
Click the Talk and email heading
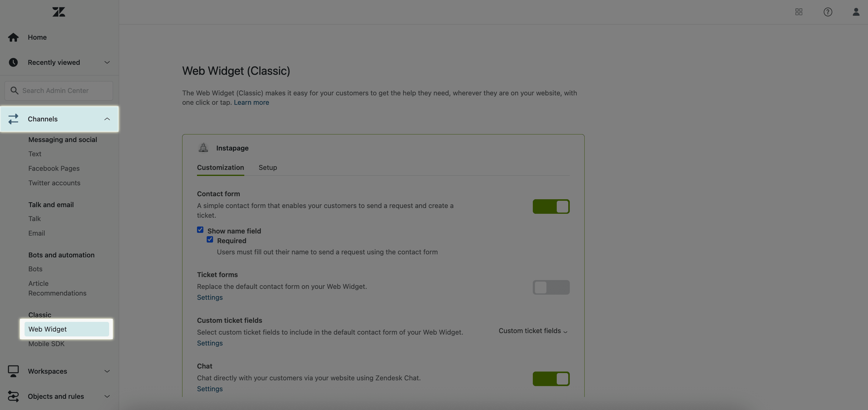coord(51,205)
